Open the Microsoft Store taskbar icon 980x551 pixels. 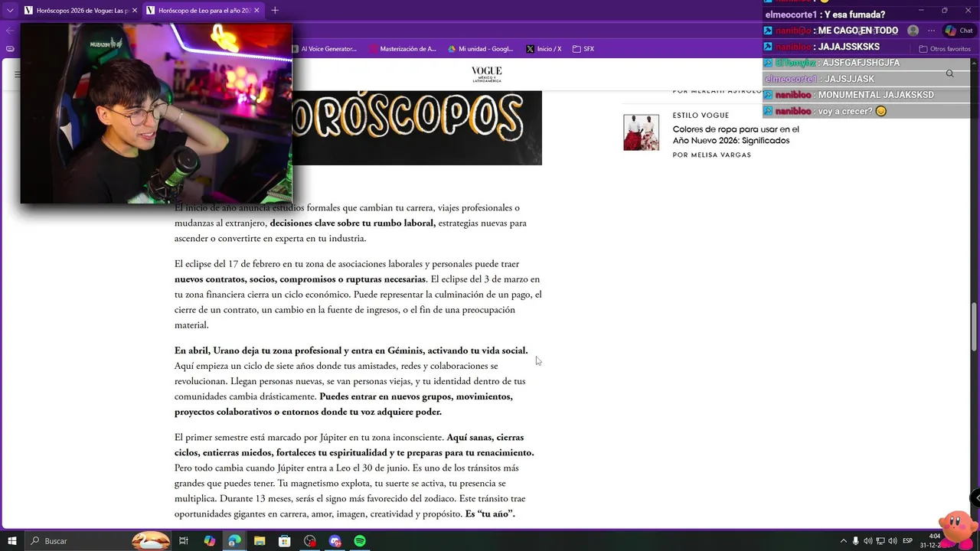284,541
